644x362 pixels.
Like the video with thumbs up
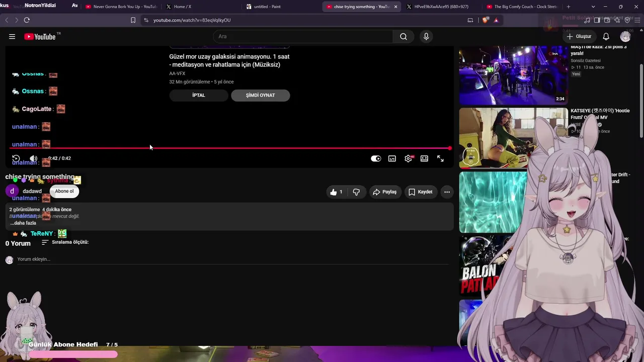pos(336,192)
